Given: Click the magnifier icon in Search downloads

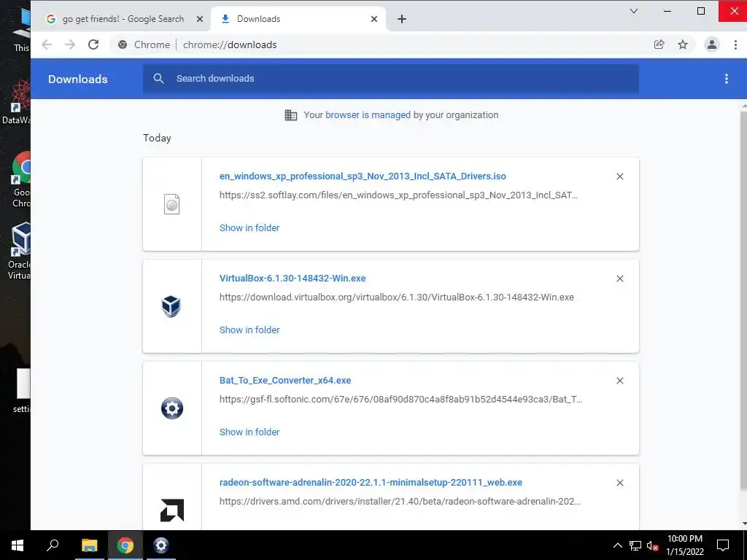Looking at the screenshot, I should (158, 79).
